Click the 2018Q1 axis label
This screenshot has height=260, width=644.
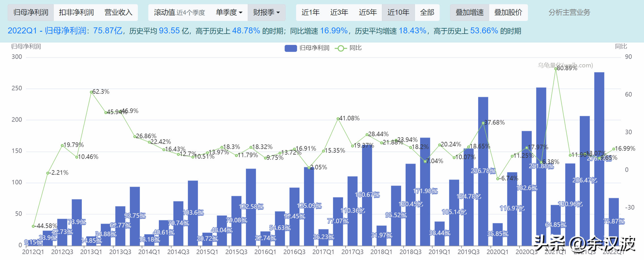coord(381,252)
